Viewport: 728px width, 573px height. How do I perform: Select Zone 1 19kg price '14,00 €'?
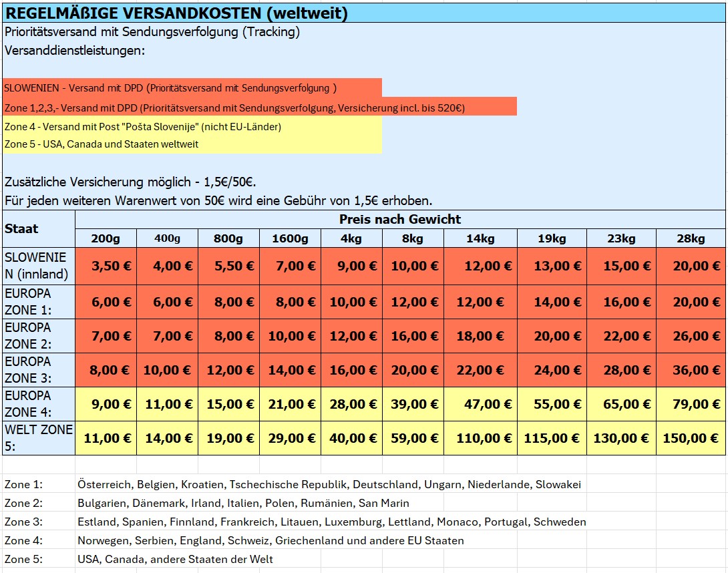coord(552,302)
